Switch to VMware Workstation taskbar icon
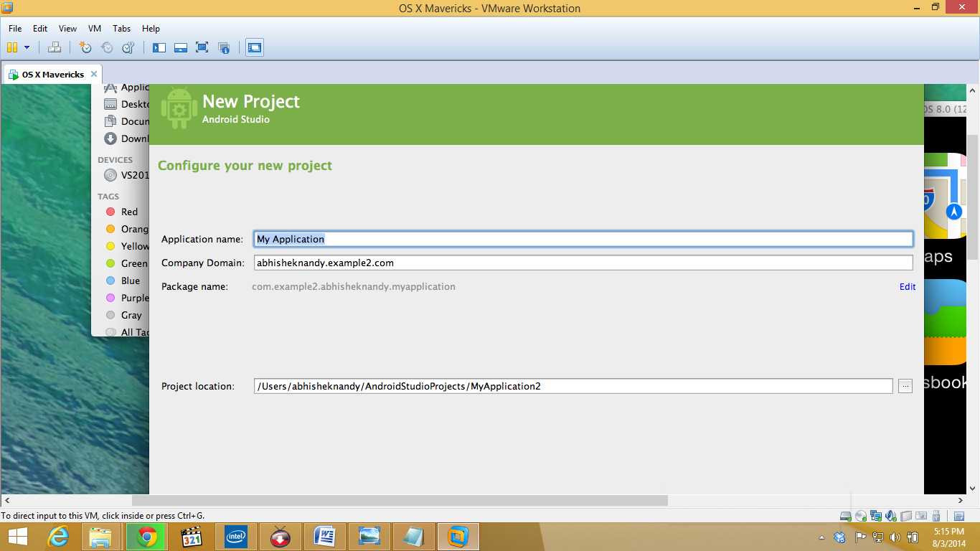980x551 pixels. click(458, 537)
